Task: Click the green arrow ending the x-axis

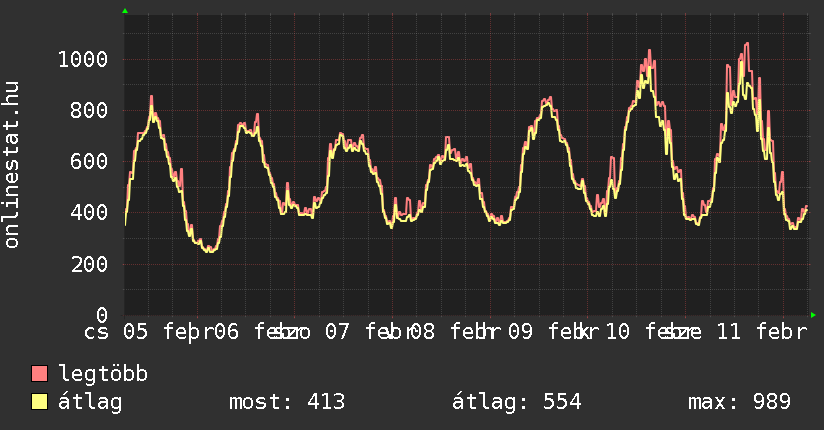Action: pos(813,315)
